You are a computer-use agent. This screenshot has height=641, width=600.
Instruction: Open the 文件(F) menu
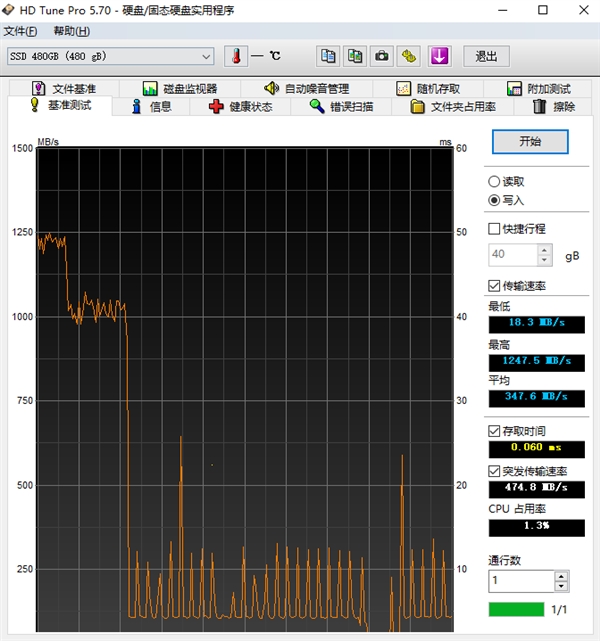(x=20, y=31)
